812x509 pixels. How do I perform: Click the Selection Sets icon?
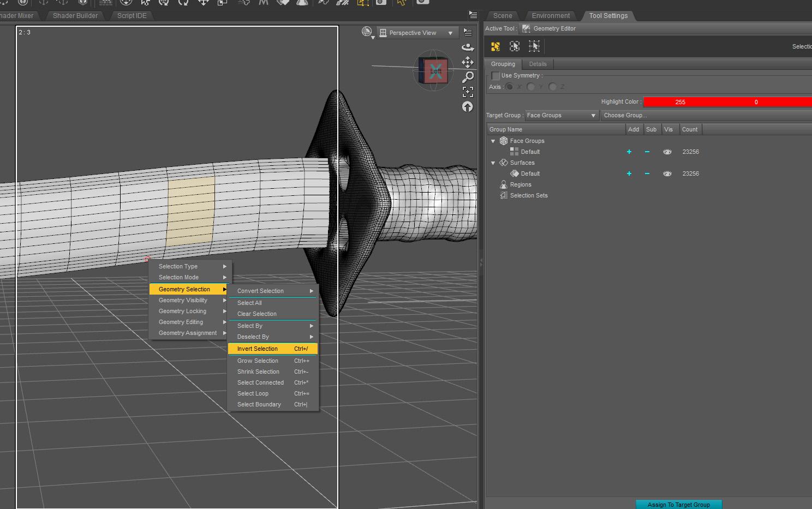503,195
